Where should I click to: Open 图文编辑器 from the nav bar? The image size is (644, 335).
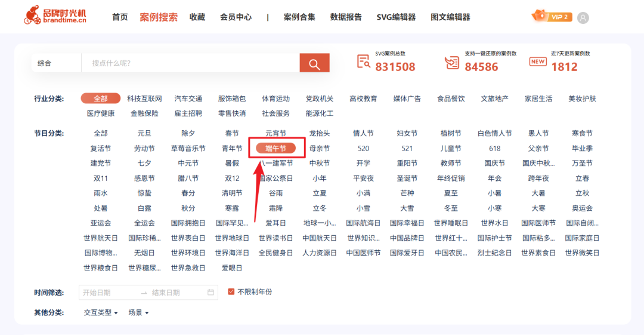point(450,17)
